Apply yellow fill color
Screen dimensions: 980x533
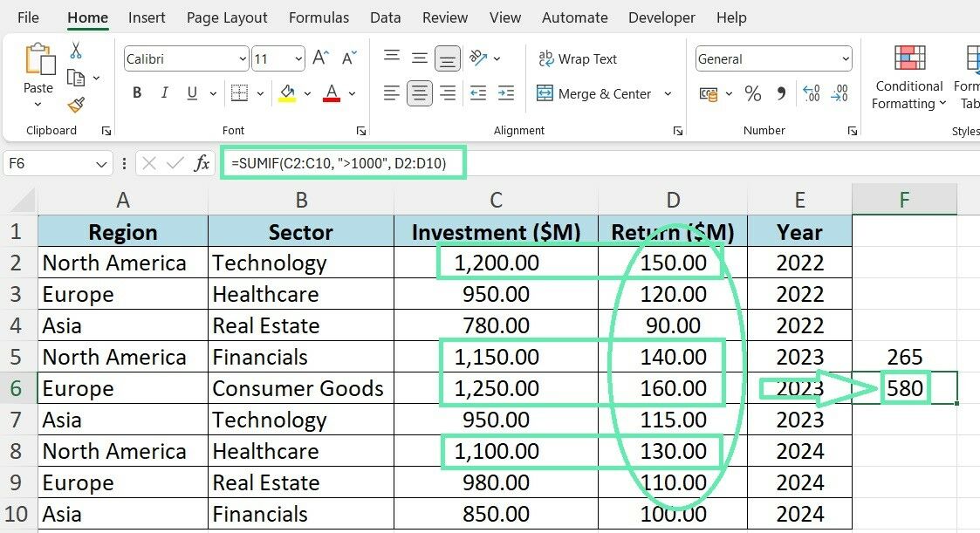tap(287, 93)
